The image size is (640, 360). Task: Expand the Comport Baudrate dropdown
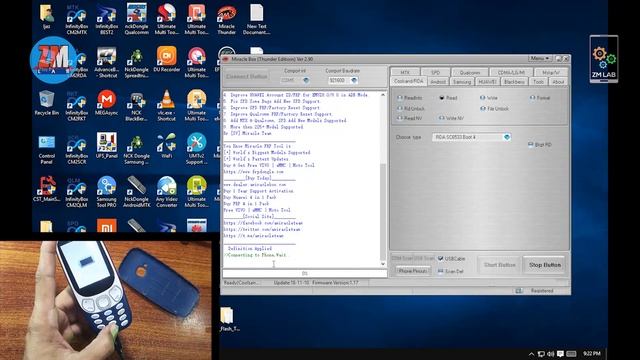coord(354,80)
